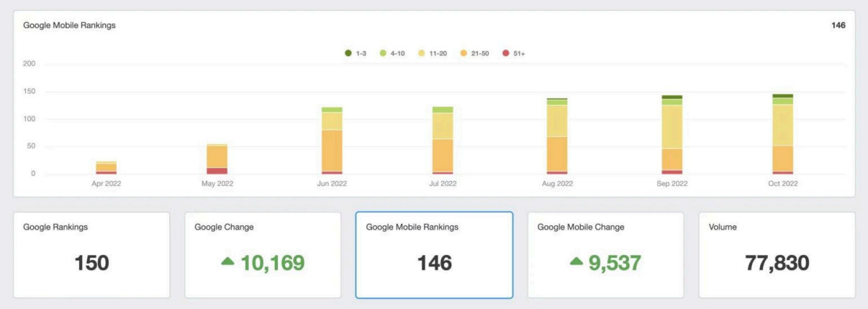Select the Google Rankings card
The height and width of the screenshot is (309, 868).
pos(91,255)
